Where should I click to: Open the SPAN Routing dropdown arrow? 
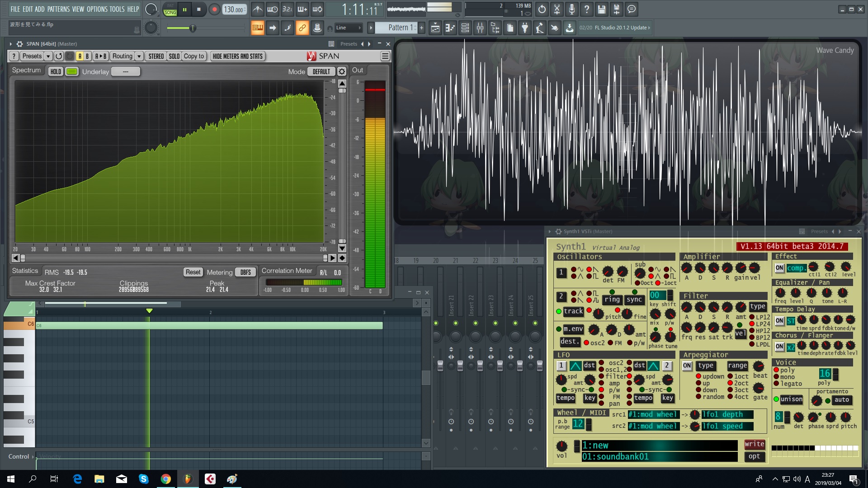click(139, 56)
